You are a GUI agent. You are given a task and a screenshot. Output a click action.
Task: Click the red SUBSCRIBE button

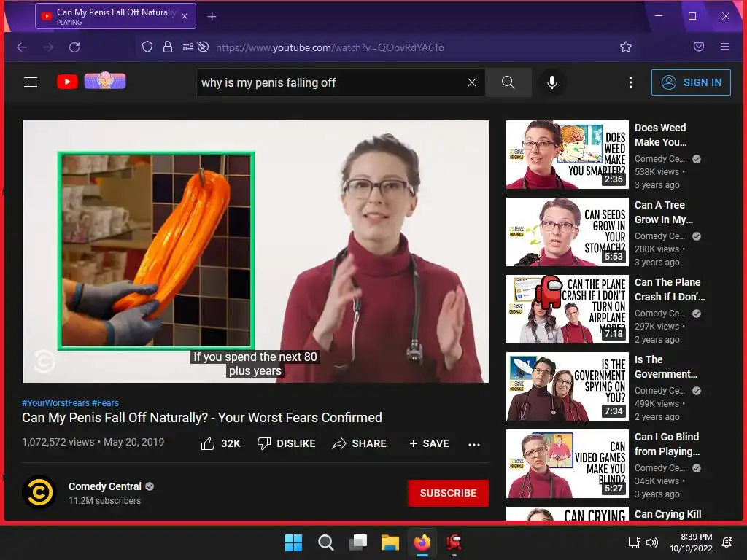(x=449, y=493)
